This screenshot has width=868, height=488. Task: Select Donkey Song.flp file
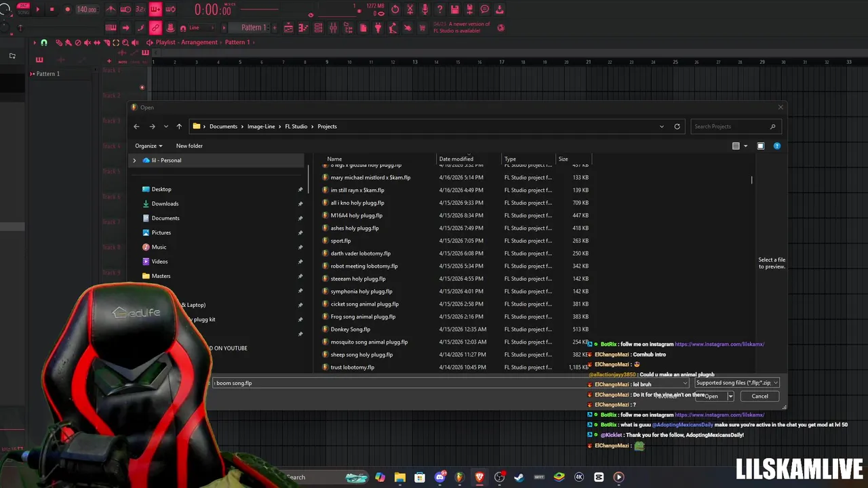tap(351, 329)
